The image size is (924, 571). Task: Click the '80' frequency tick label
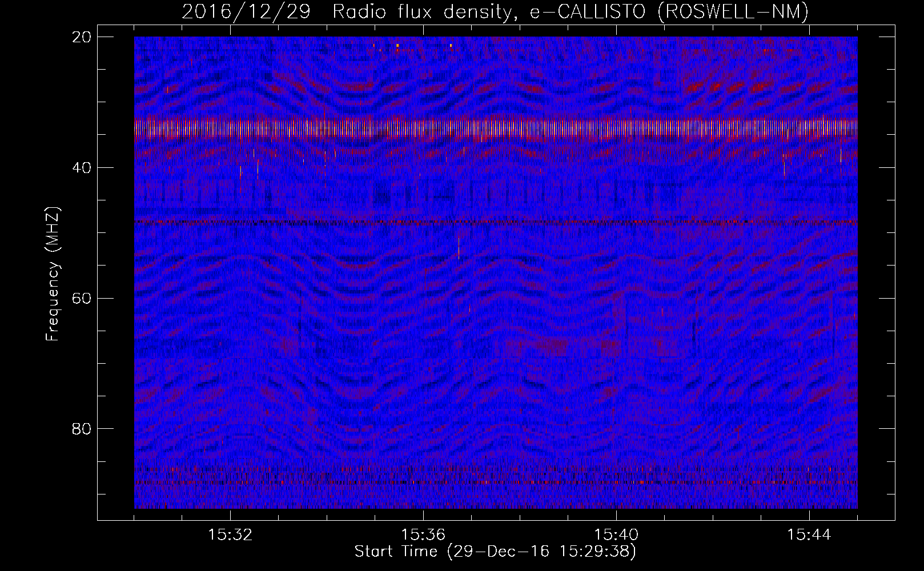[x=82, y=429]
